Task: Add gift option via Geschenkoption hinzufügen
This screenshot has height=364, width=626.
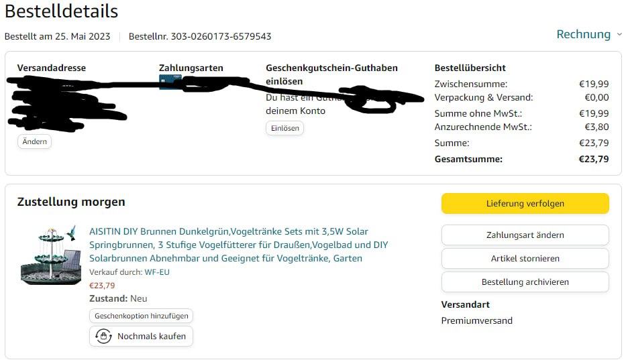Action: click(x=141, y=316)
